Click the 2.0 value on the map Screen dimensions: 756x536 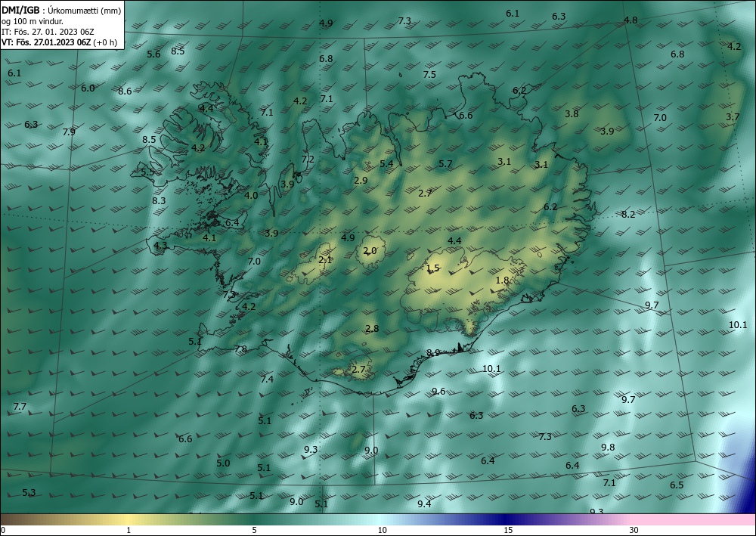point(370,251)
